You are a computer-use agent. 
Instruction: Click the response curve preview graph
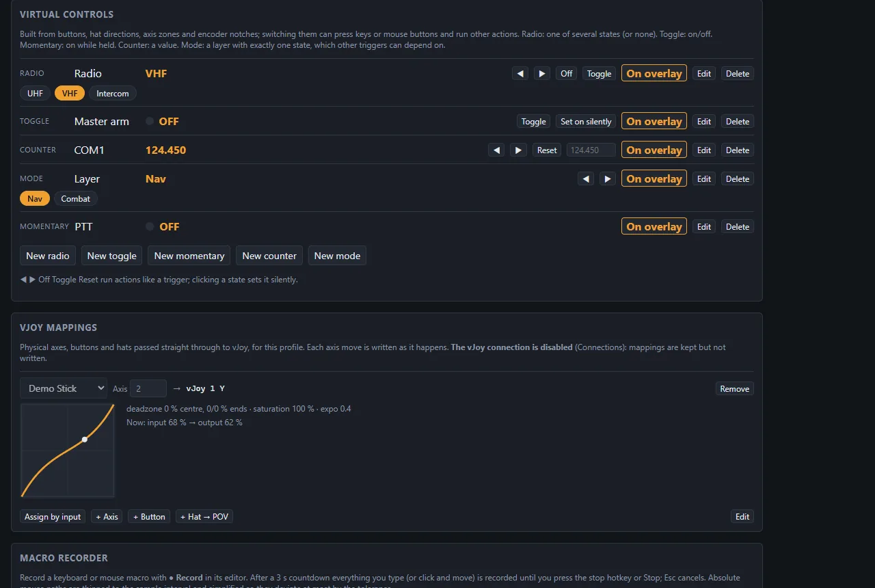coord(68,450)
